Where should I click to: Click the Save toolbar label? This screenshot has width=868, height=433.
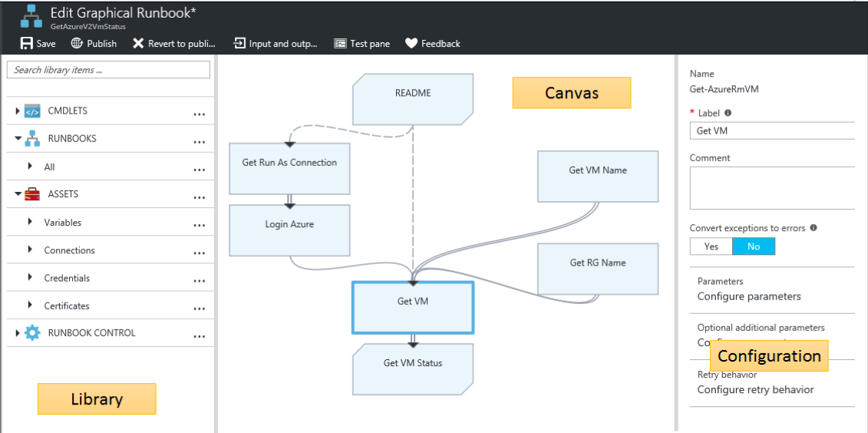tap(46, 43)
